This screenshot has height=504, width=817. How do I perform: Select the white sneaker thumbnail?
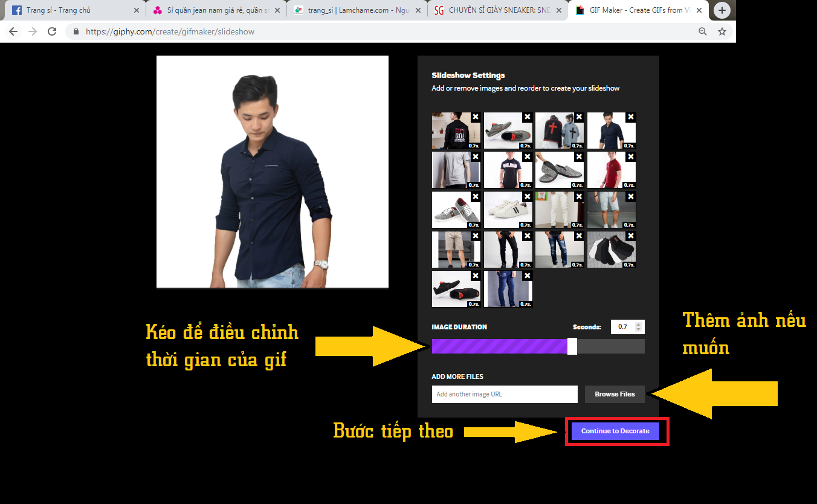point(508,210)
